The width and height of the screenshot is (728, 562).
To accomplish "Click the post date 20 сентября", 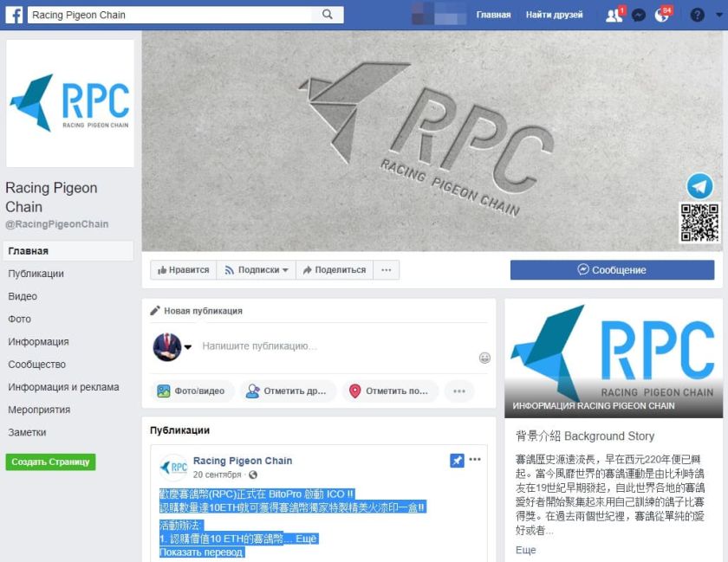I will [218, 475].
